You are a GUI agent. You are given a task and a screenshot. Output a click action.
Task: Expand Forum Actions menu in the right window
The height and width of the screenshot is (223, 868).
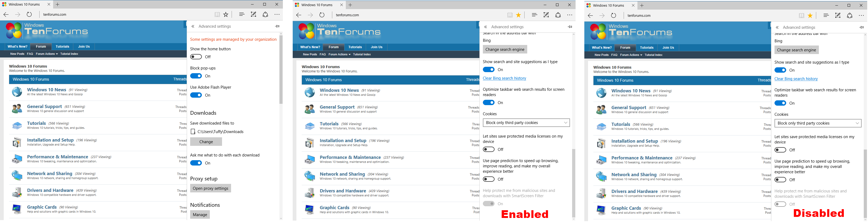631,55
